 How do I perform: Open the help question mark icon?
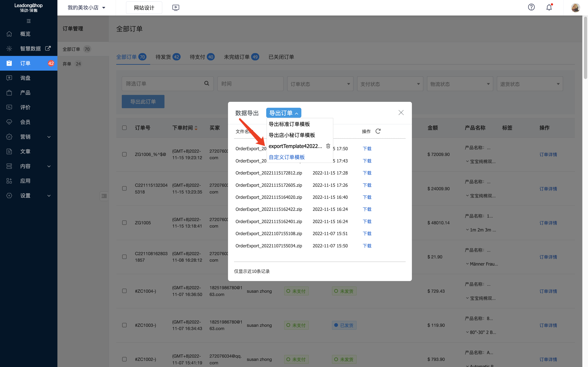click(531, 7)
